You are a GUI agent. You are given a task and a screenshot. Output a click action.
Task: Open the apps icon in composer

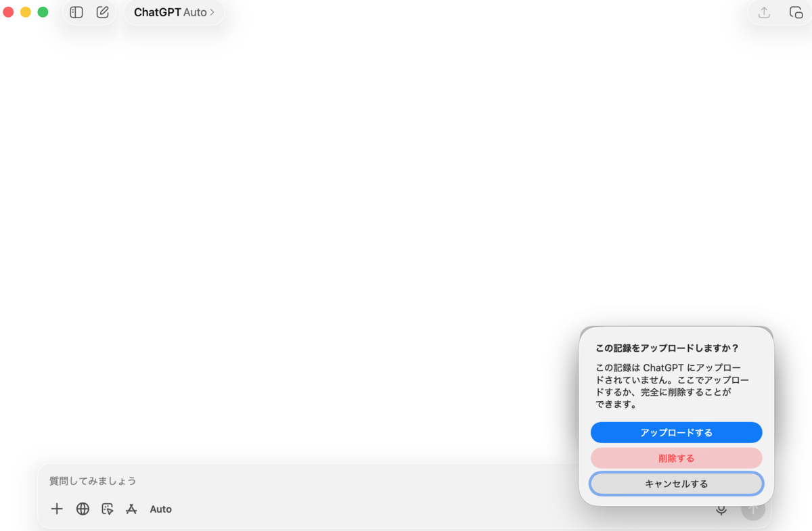tap(131, 509)
